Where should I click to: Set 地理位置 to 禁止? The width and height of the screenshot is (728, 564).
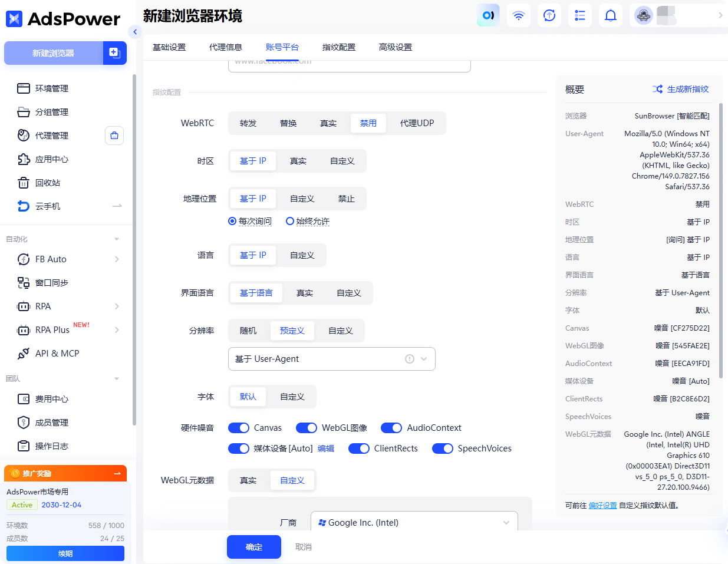tap(346, 199)
